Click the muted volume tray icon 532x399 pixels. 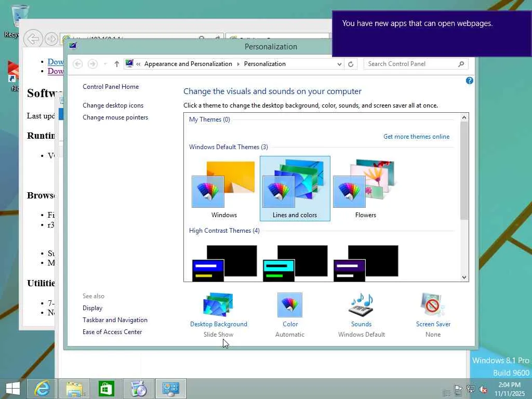point(483,389)
